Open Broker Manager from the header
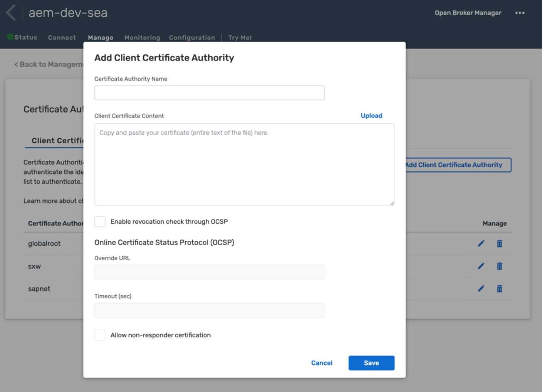 pyautogui.click(x=468, y=13)
